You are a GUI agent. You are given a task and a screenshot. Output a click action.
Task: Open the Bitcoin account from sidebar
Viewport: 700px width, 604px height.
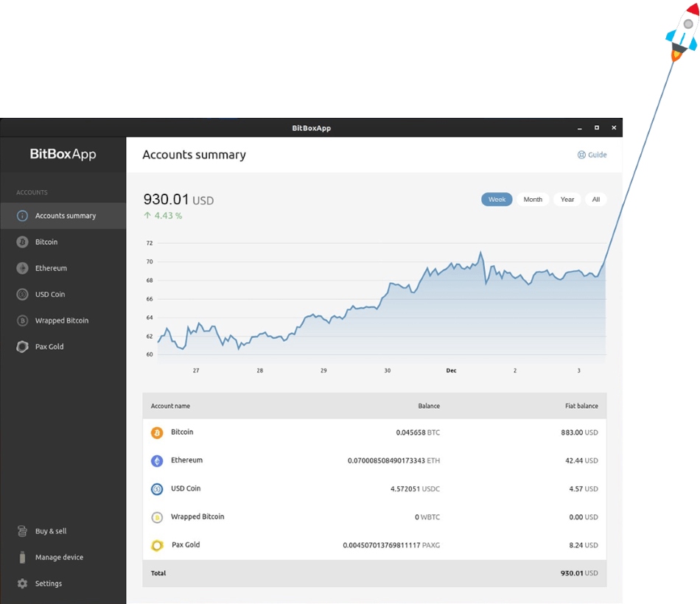(63, 242)
